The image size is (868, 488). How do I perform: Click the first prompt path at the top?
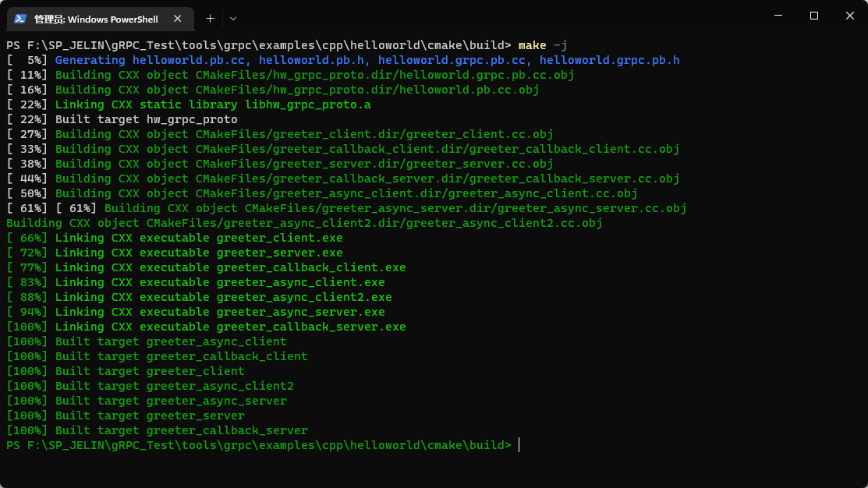coord(257,45)
